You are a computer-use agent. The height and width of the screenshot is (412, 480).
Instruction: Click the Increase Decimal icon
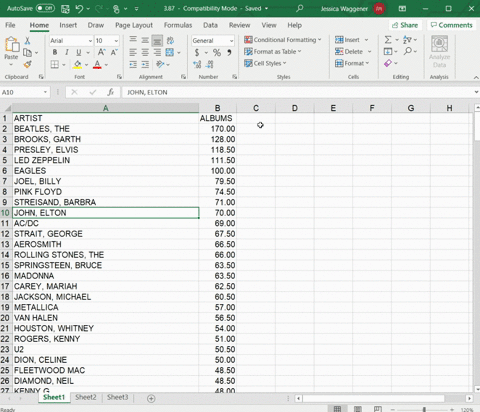pyautogui.click(x=197, y=64)
